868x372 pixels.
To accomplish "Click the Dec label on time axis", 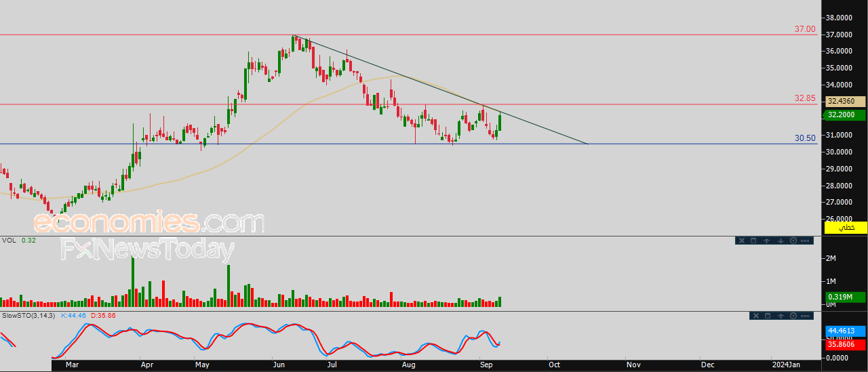I will 707,365.
